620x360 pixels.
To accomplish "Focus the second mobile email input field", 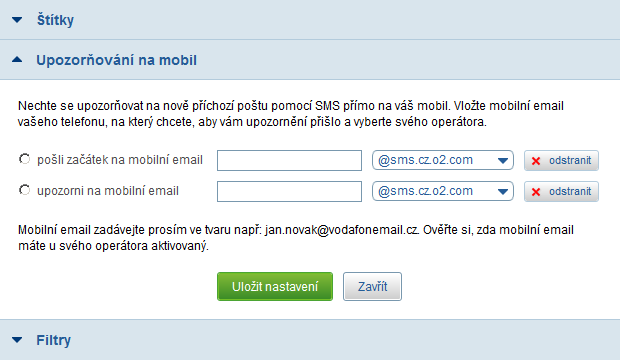I will (x=289, y=191).
